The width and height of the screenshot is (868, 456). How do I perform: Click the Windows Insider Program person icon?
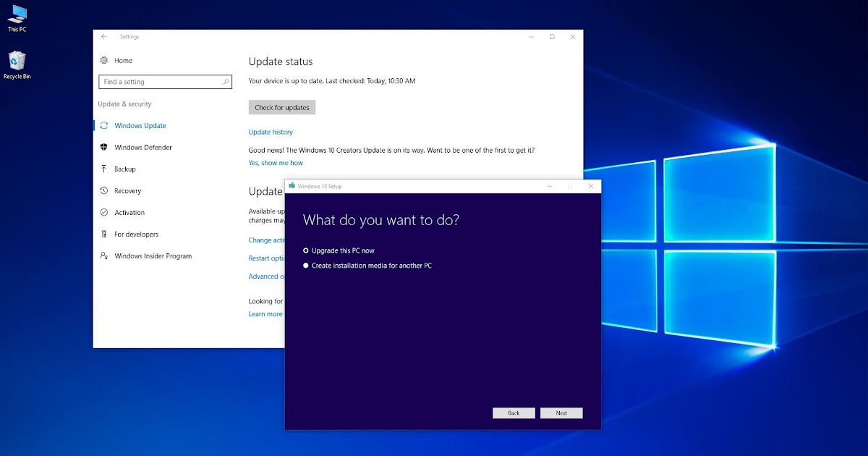pos(104,256)
